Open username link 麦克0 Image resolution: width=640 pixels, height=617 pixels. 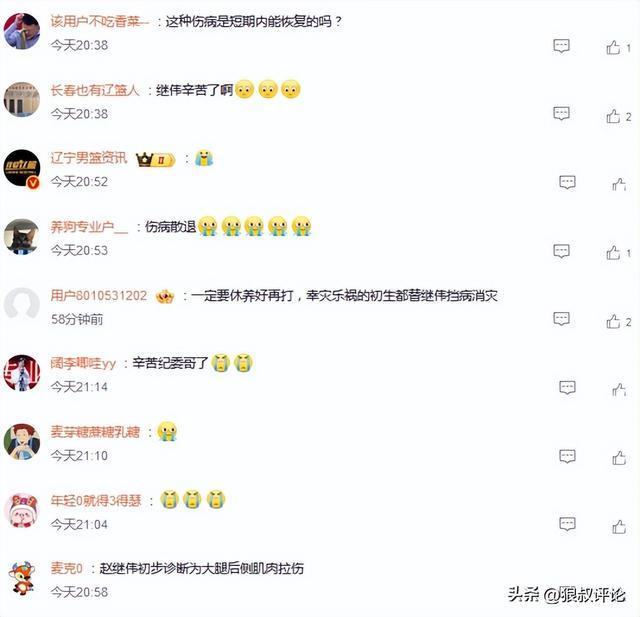66,568
